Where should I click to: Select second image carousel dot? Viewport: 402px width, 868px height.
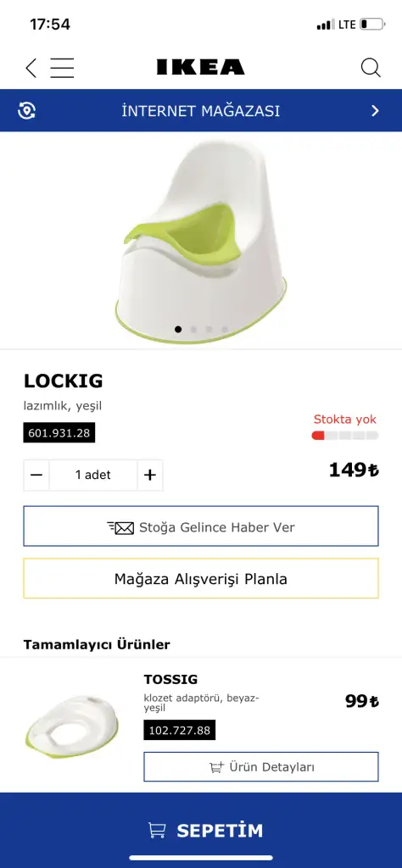coord(194,329)
